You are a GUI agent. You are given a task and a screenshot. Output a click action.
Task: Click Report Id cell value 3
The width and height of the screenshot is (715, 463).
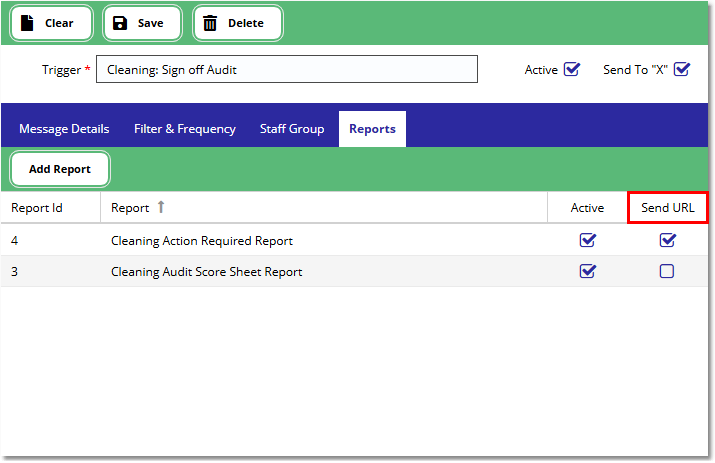coord(15,272)
